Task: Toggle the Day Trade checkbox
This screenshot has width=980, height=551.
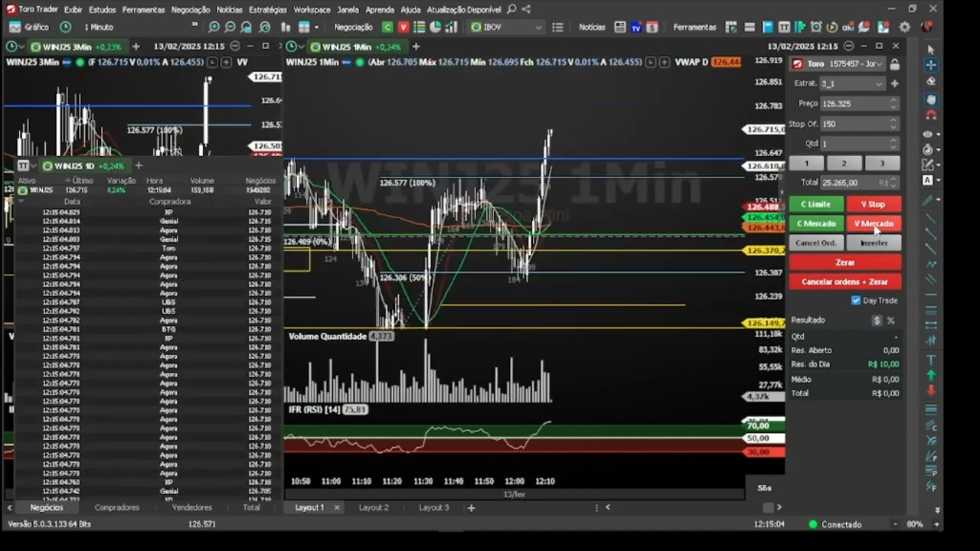Action: (856, 301)
